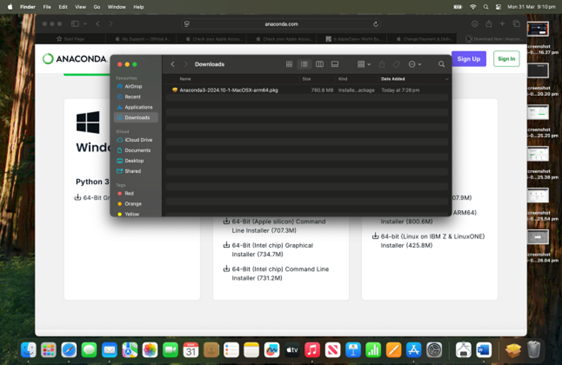Open the Apple menu
Image resolution: width=562 pixels, height=365 pixels.
pos(10,7)
